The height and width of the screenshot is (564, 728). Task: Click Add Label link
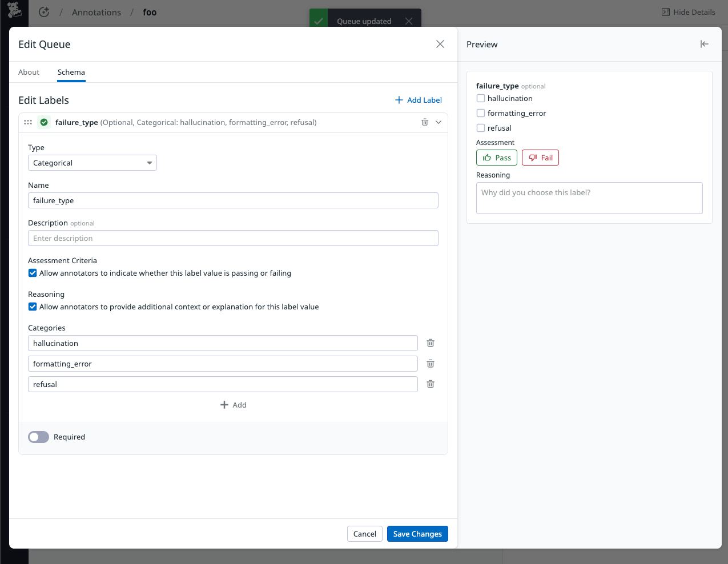[x=419, y=100]
